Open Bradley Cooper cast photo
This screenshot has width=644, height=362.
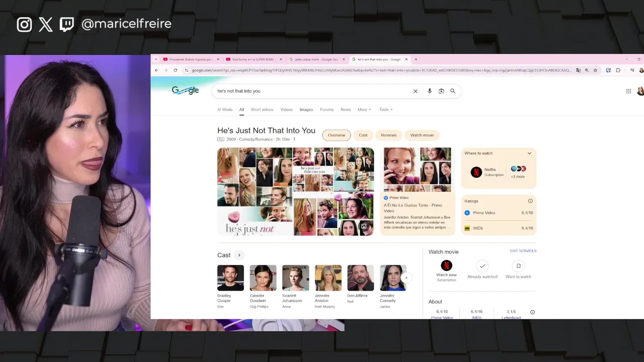click(230, 278)
